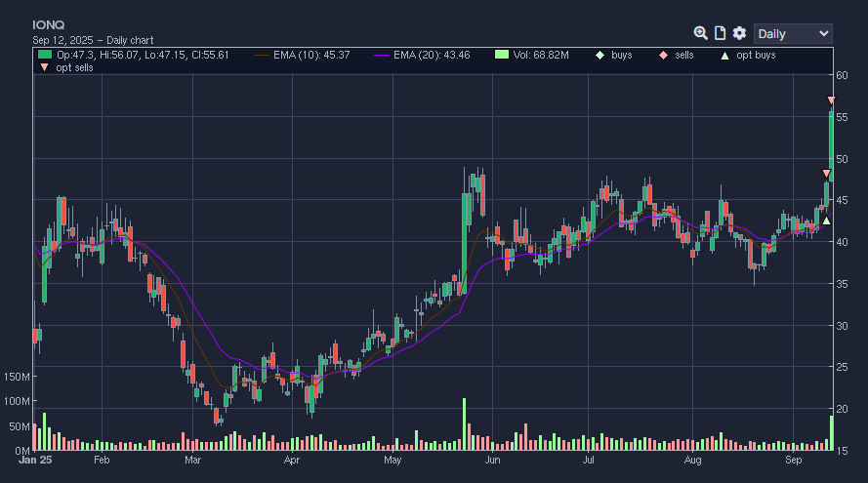Open the document export icon

pos(720,33)
